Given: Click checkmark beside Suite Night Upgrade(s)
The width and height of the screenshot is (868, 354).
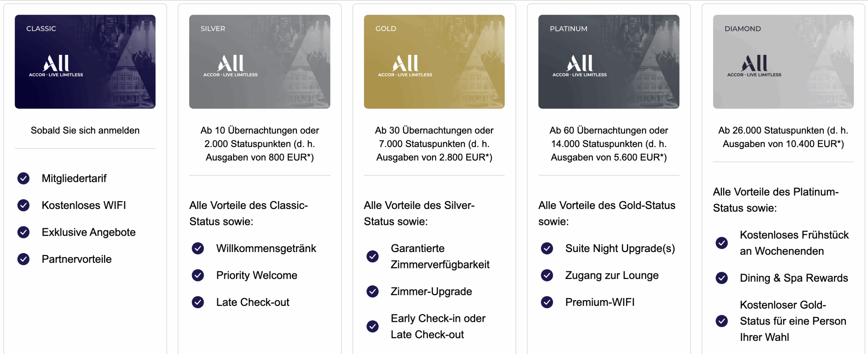Looking at the screenshot, I should click(x=547, y=248).
